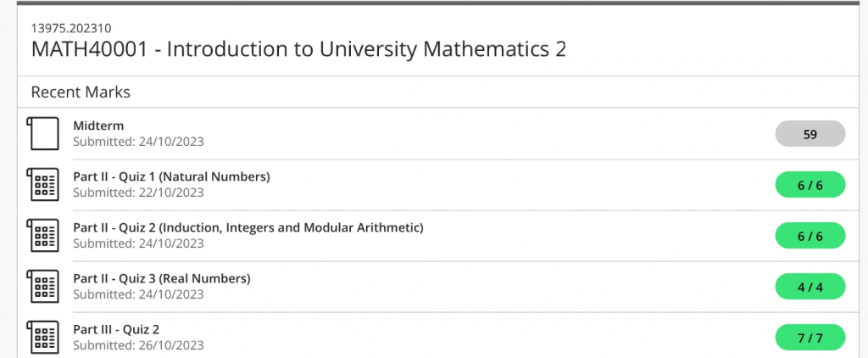Open Part II - Quiz 3 (Real Numbers)
The image size is (868, 358).
[x=162, y=279]
